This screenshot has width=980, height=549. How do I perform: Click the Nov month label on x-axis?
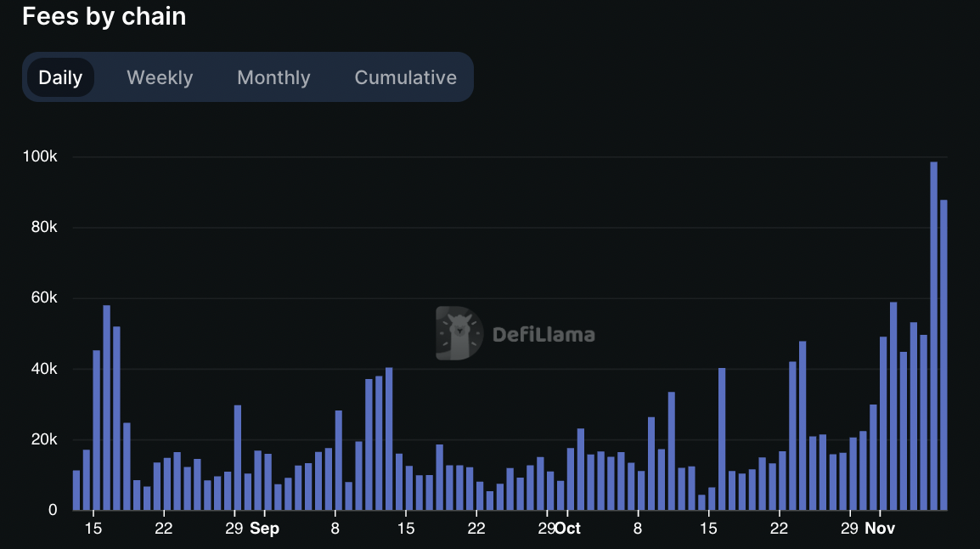coord(880,529)
